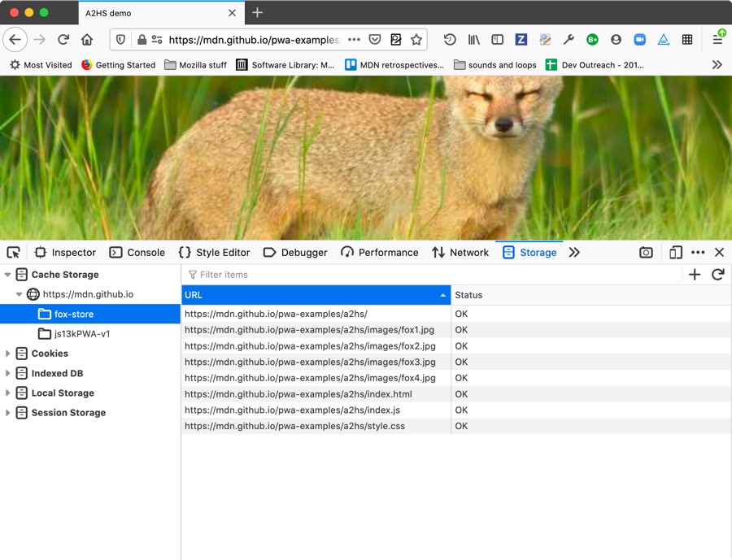Image resolution: width=732 pixels, height=560 pixels.
Task: Pick an element with the node picker icon
Action: coord(13,253)
